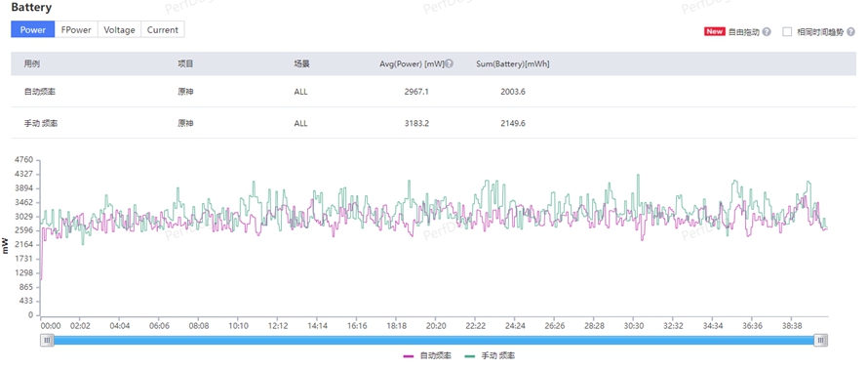Click the 自由拖动 label
Viewport: 868px width, 370px height.
743,31
